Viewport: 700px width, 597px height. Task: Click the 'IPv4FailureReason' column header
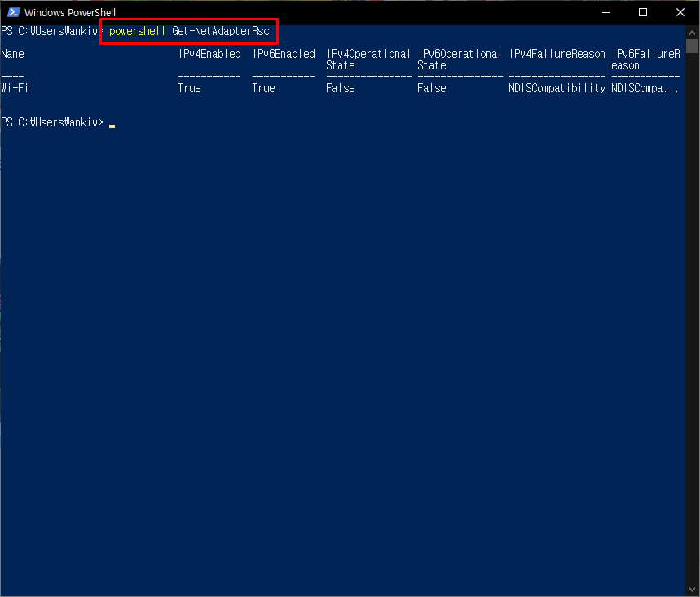coord(557,54)
